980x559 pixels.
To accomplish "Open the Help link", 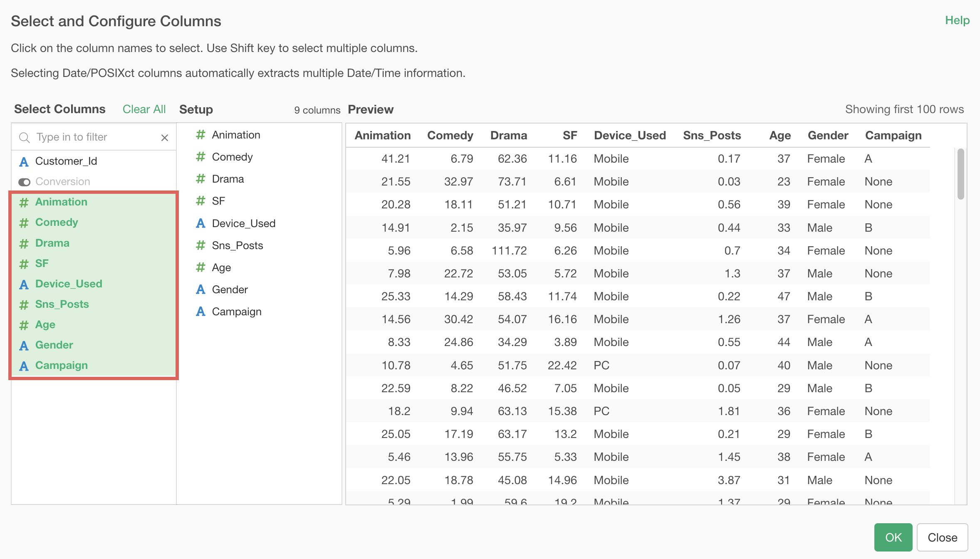I will click(x=957, y=20).
